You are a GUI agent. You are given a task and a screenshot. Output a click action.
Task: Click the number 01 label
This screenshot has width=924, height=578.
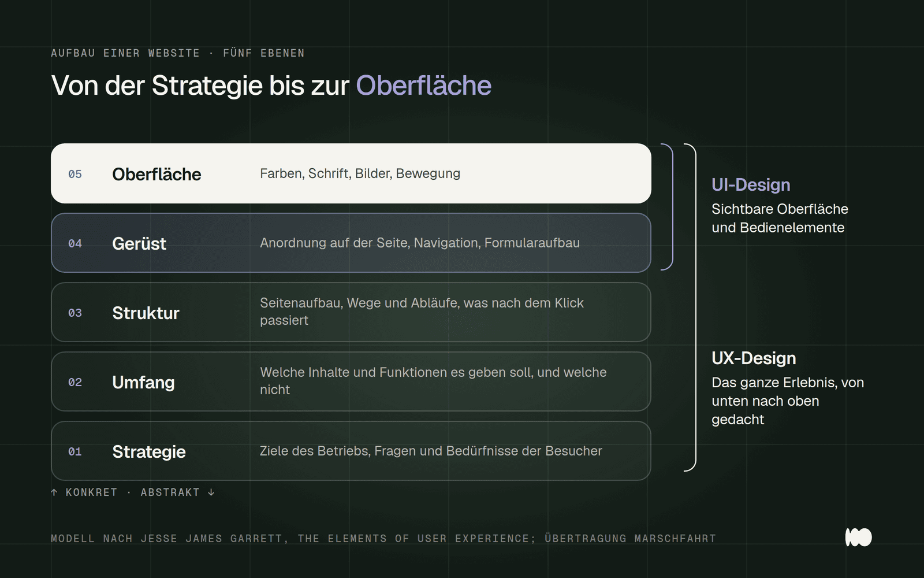click(x=75, y=451)
